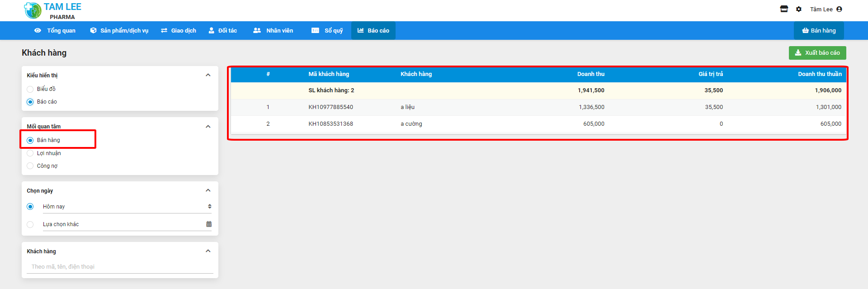The height and width of the screenshot is (289, 868).
Task: Collapse the Chọn ngày panel
Action: coord(208,190)
